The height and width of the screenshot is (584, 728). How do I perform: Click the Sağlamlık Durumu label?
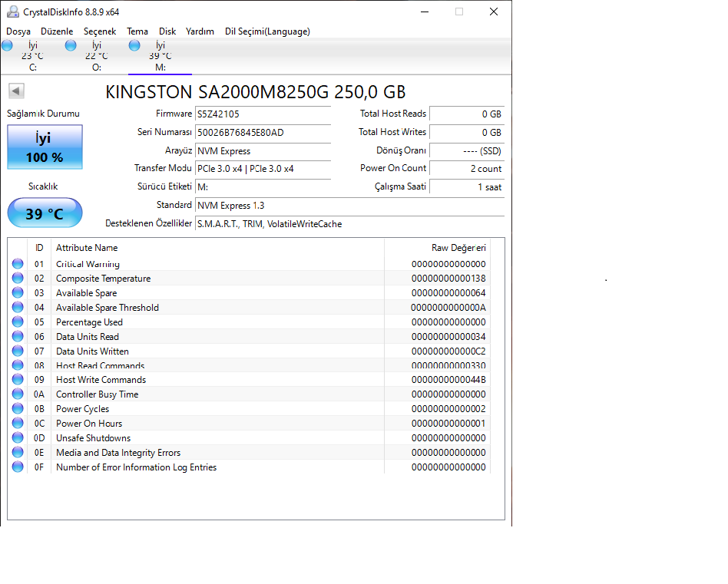pos(43,114)
